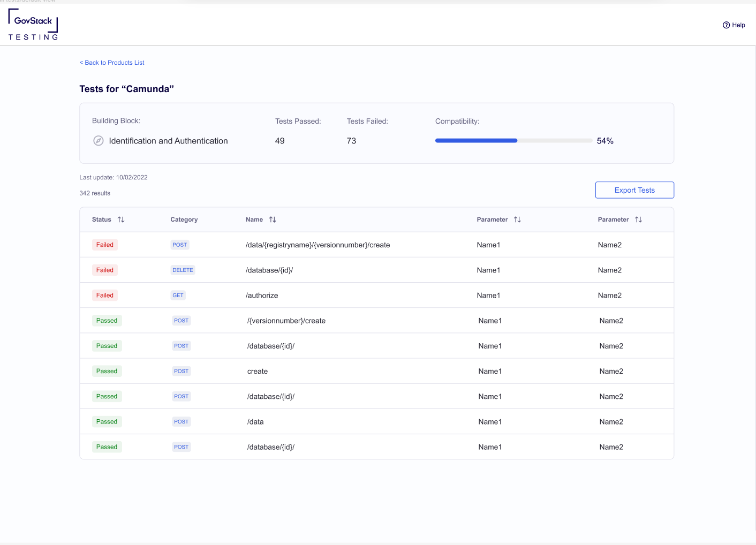Click the DELETE category tag
The width and height of the screenshot is (756, 545).
coord(183,270)
